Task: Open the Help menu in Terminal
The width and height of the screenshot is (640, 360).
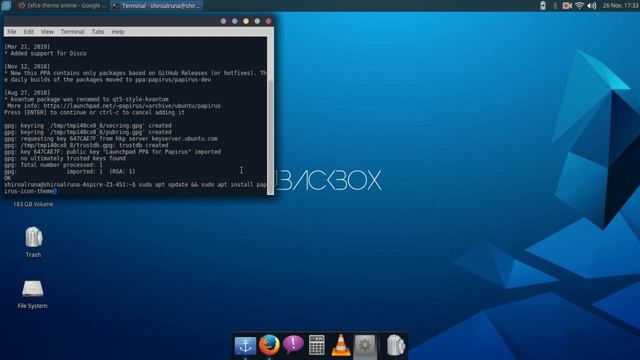Action: coord(118,31)
